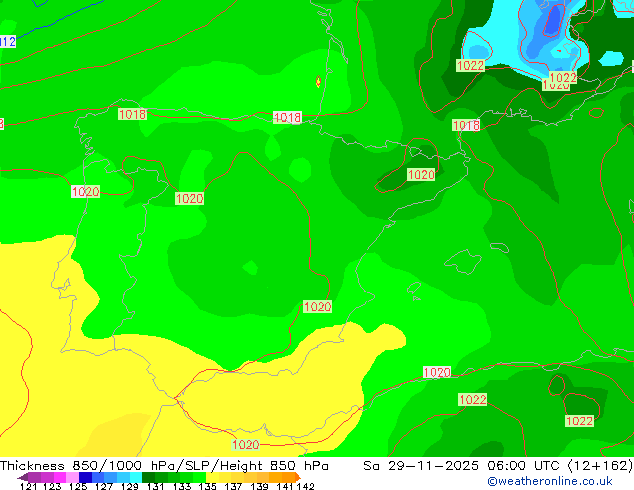Click legend value 142
The height and width of the screenshot is (490, 634).
tap(306, 486)
